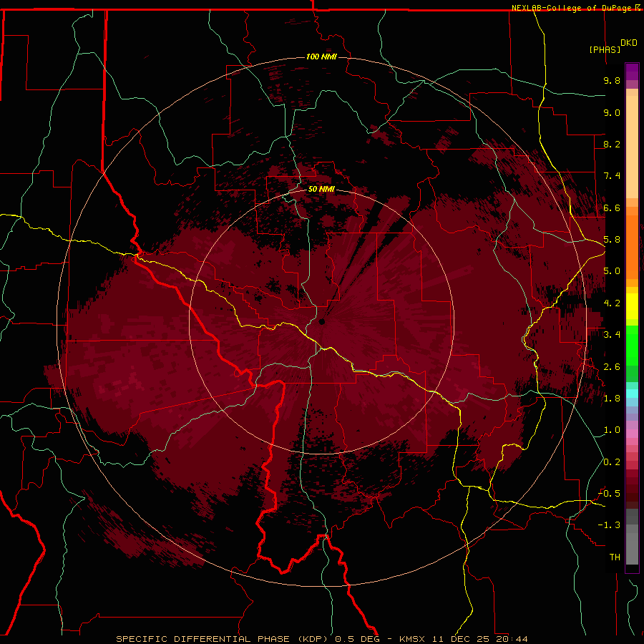
Task: Click the 1.0 legend value
Action: tap(612, 430)
